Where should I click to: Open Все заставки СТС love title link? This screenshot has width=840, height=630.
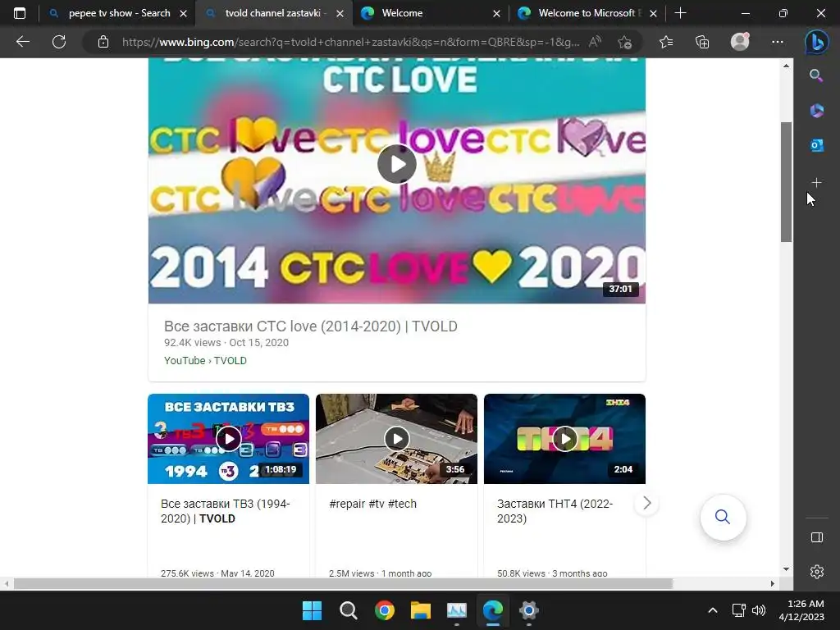(311, 326)
